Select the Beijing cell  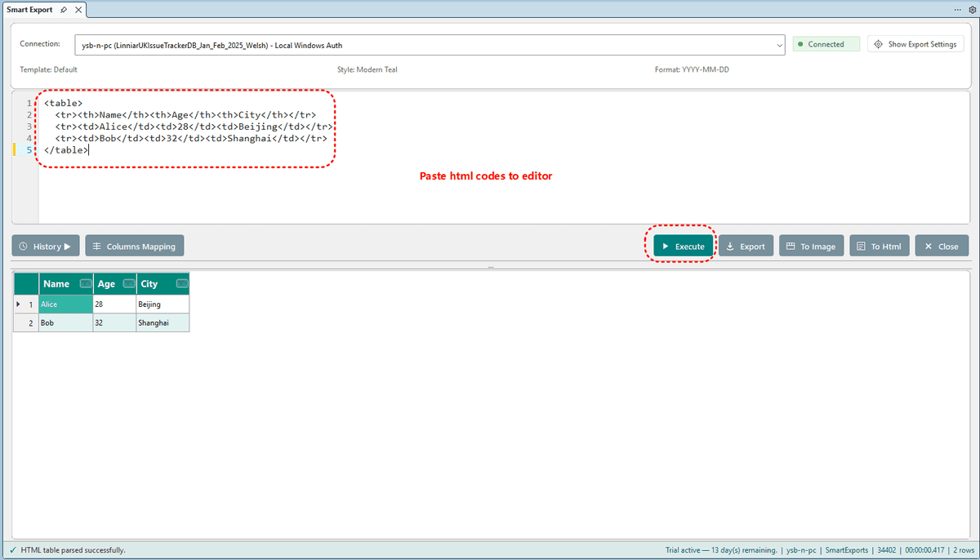point(163,304)
